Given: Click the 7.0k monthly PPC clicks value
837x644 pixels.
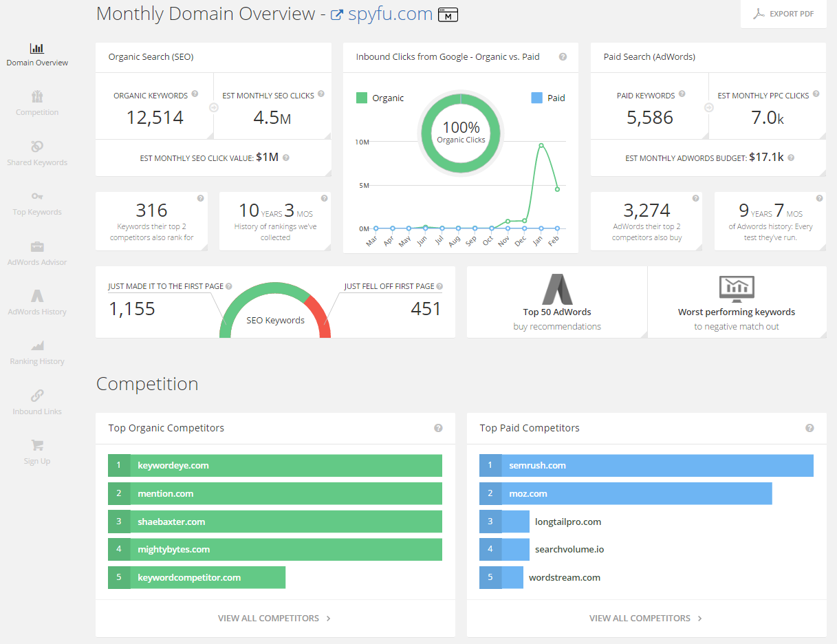Looking at the screenshot, I should click(x=768, y=118).
